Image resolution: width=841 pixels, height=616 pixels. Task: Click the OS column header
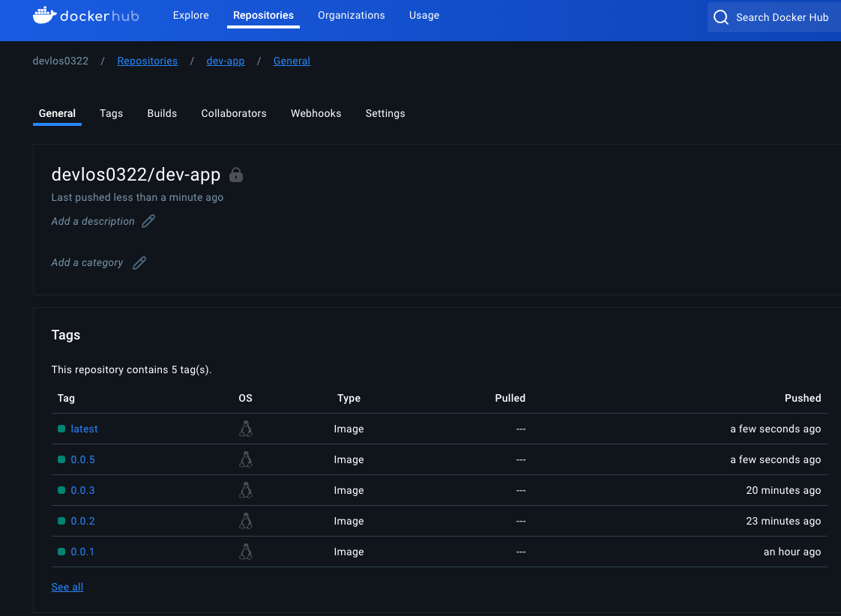245,399
